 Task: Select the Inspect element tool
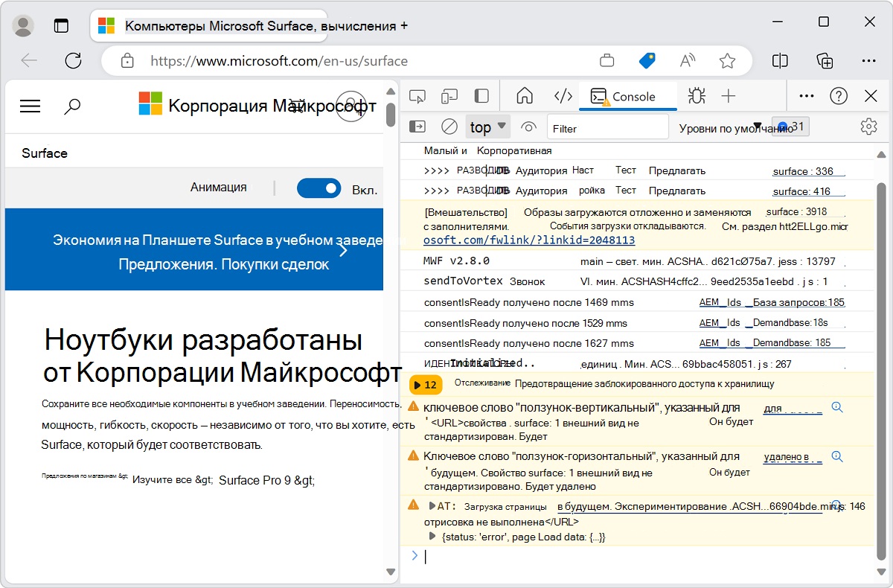417,95
